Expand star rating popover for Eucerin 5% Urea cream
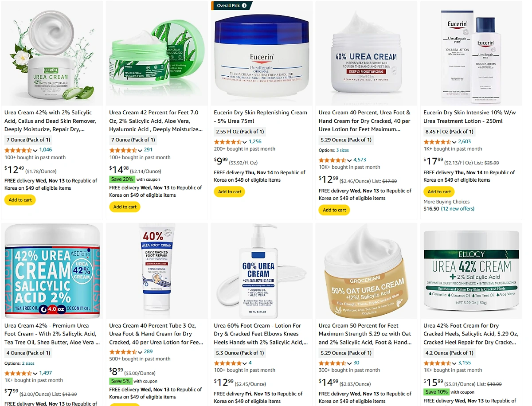This screenshot has height=406, width=532. (x=245, y=142)
